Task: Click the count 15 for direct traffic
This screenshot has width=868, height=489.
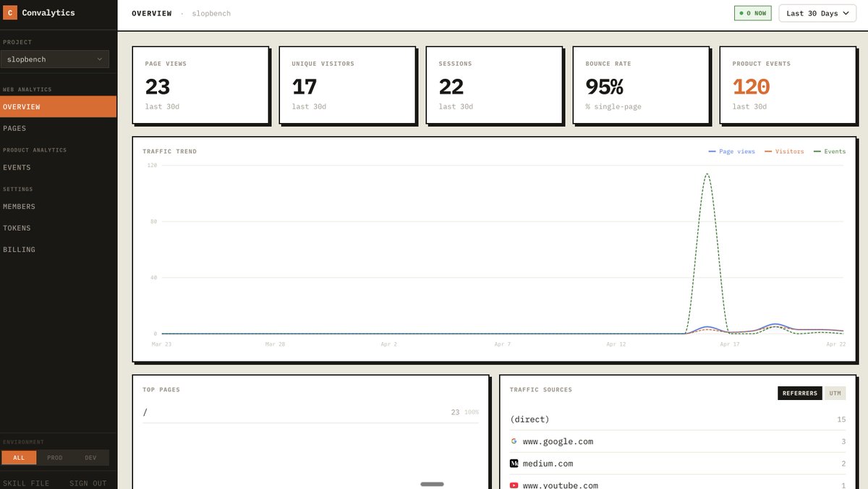Action: pyautogui.click(x=841, y=420)
